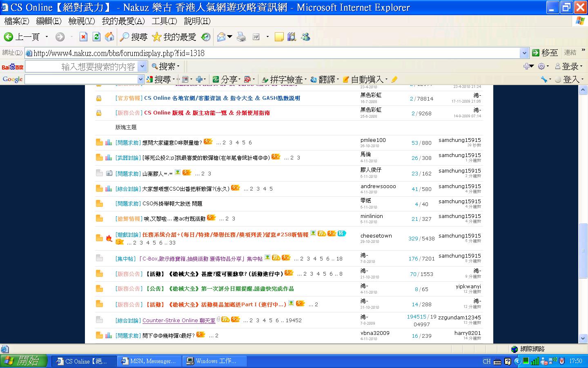This screenshot has width=588, height=368.
Task: Expand the back button history dropdown
Action: tap(47, 37)
